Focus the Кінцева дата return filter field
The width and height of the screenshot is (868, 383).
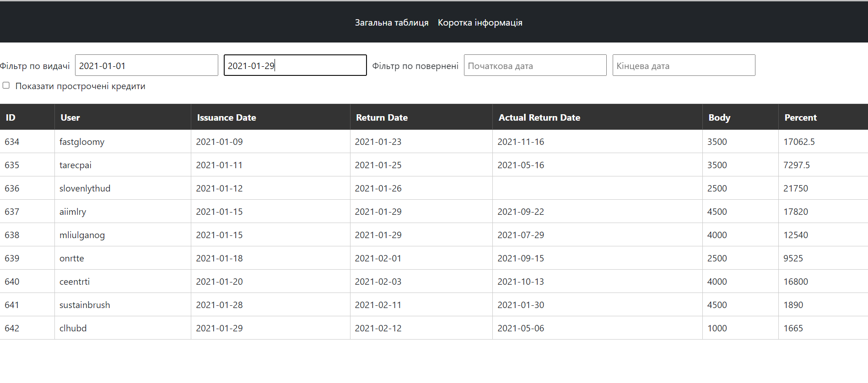tap(684, 65)
